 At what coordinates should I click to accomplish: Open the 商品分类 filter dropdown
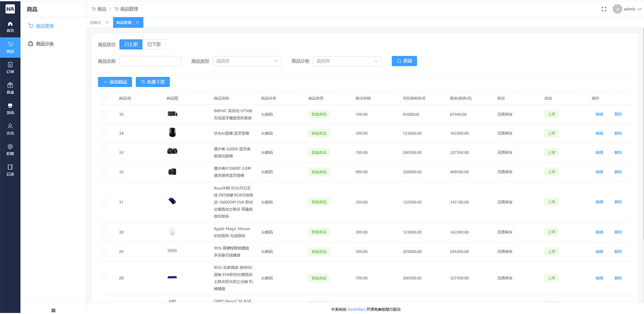pyautogui.click(x=347, y=61)
